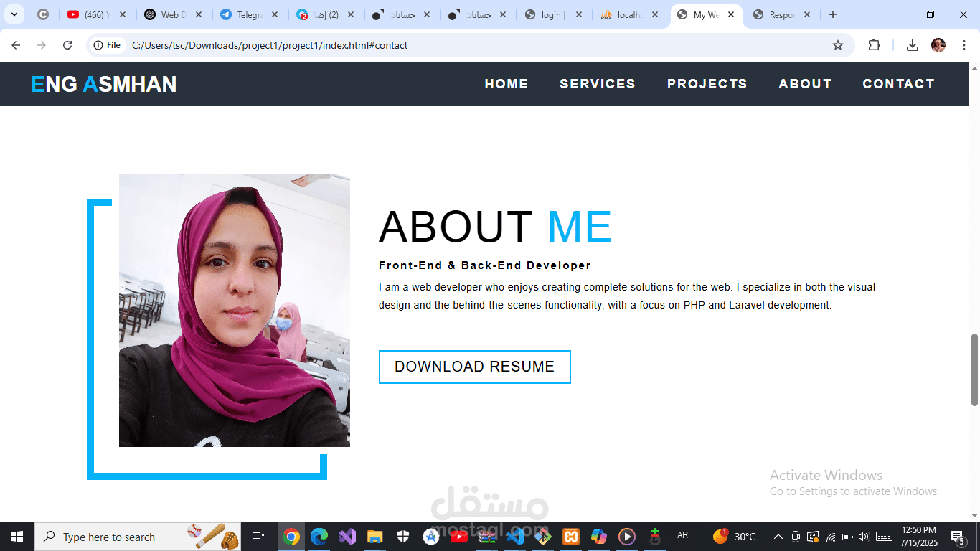
Task: Open touch keyboard tray icon
Action: click(x=884, y=537)
